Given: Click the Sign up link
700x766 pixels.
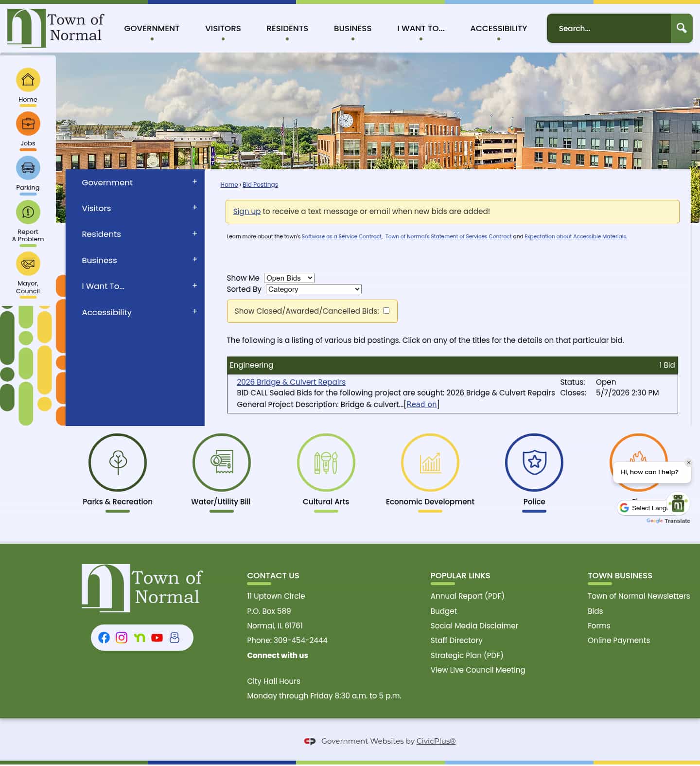Looking at the screenshot, I should pyautogui.click(x=246, y=212).
